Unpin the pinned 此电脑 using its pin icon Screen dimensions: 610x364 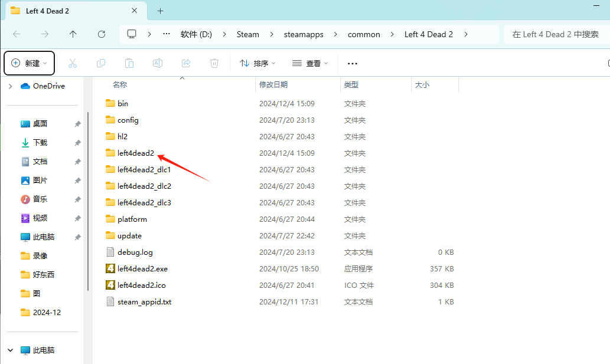78,237
